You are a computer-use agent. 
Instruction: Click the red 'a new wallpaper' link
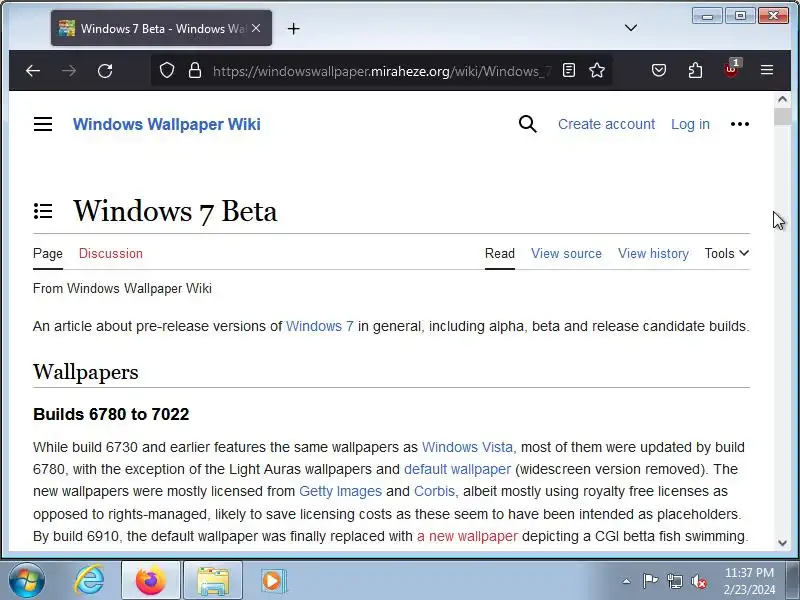467,536
